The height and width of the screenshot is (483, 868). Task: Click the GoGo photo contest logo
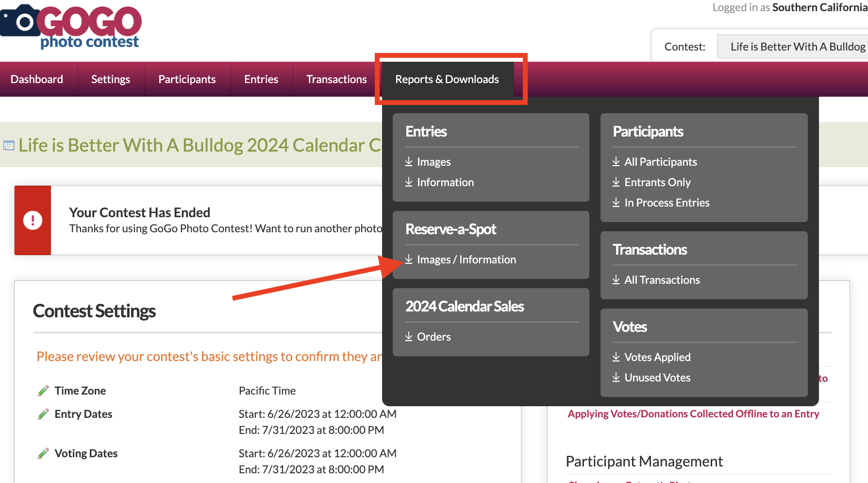point(71,27)
